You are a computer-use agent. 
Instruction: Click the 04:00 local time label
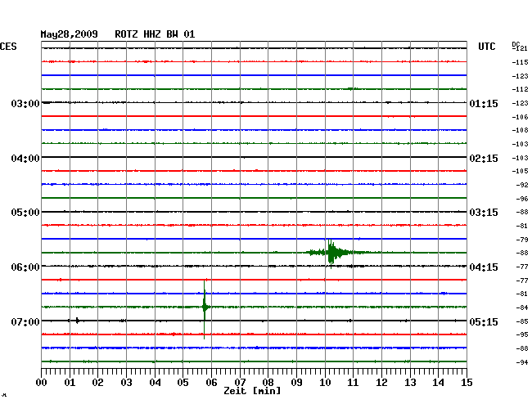point(25,159)
